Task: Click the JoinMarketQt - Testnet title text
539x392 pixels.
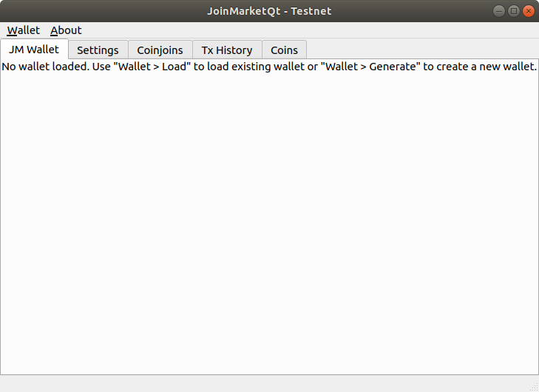Action: pos(269,11)
